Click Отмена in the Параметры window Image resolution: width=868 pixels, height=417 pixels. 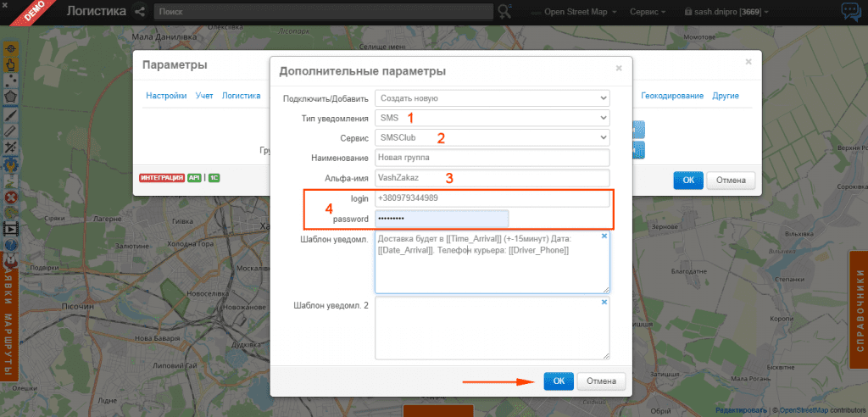(731, 180)
